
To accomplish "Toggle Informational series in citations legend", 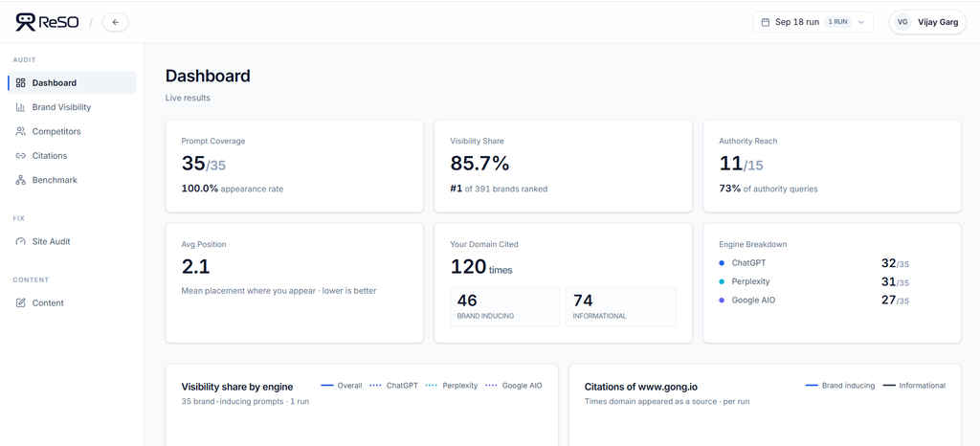I will pos(914,386).
